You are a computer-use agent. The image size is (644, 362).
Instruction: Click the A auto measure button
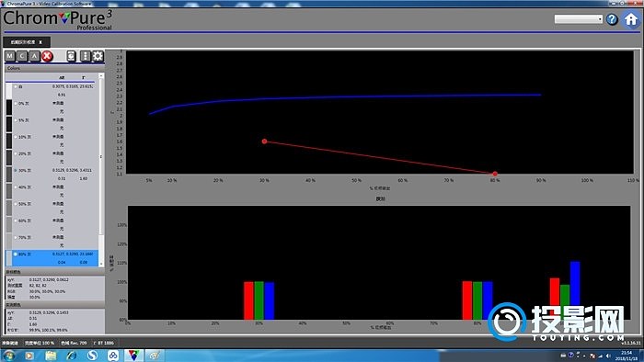click(35, 56)
